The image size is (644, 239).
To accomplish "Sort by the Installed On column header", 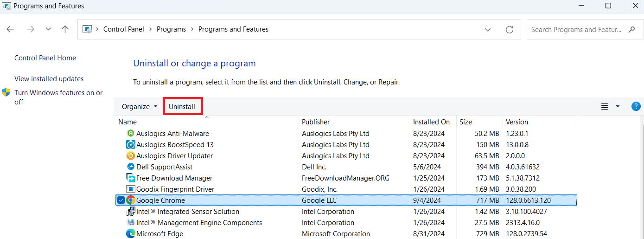I will [433, 122].
